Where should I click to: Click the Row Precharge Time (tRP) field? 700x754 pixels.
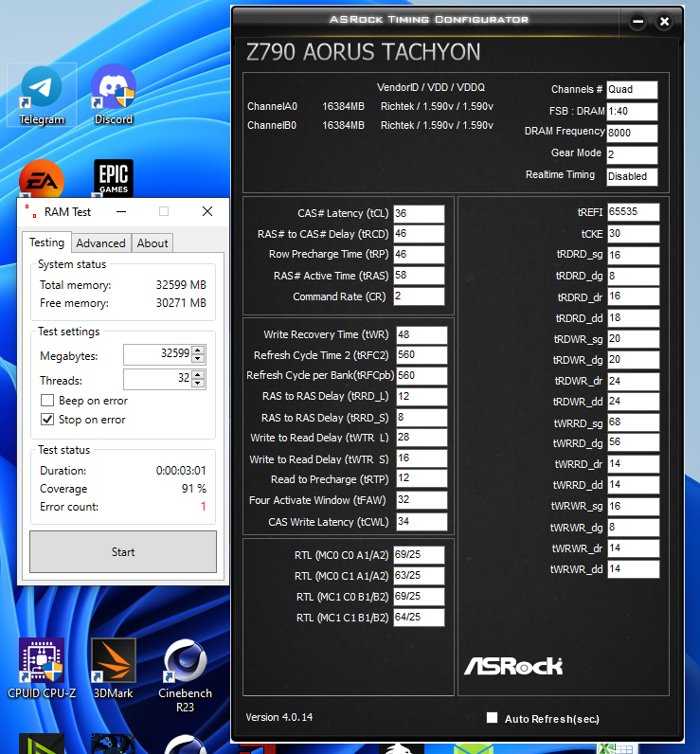(419, 255)
